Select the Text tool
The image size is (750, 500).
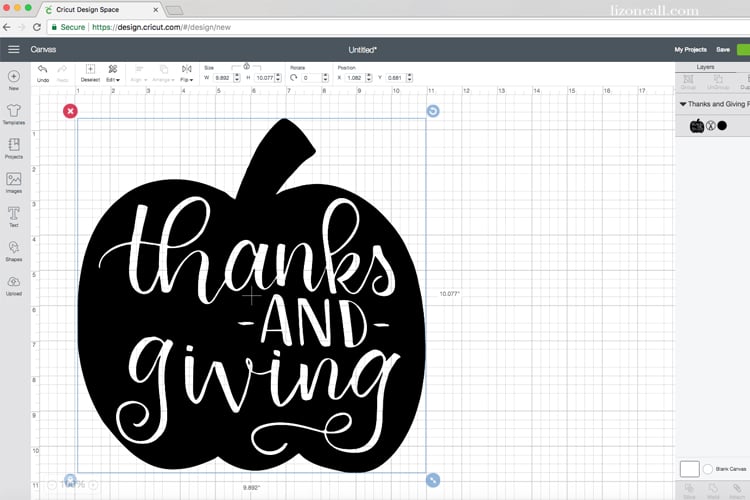14,217
